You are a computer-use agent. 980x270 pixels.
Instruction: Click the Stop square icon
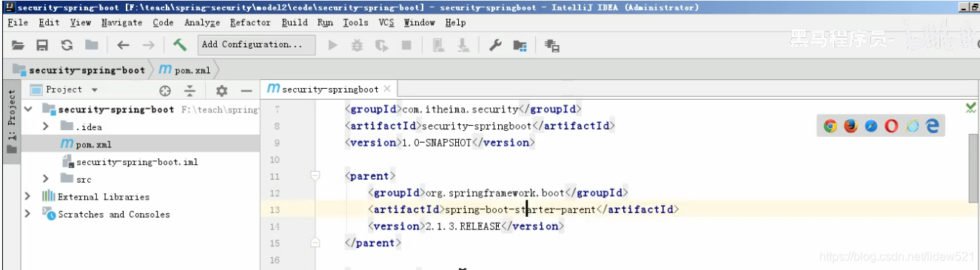pyautogui.click(x=406, y=45)
